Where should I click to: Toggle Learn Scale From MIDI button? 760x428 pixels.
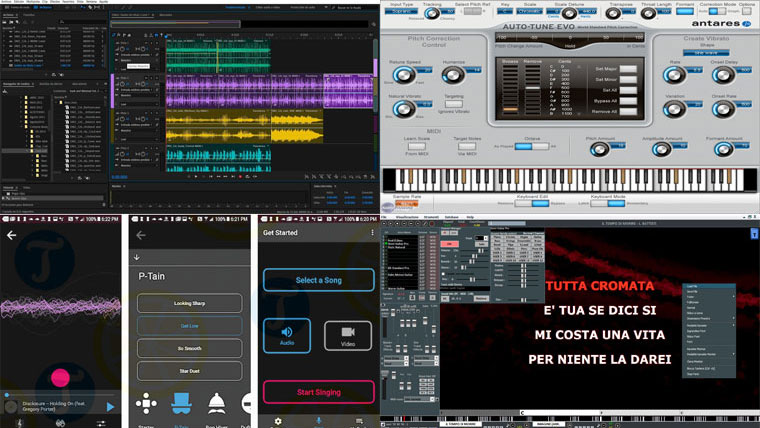417,146
